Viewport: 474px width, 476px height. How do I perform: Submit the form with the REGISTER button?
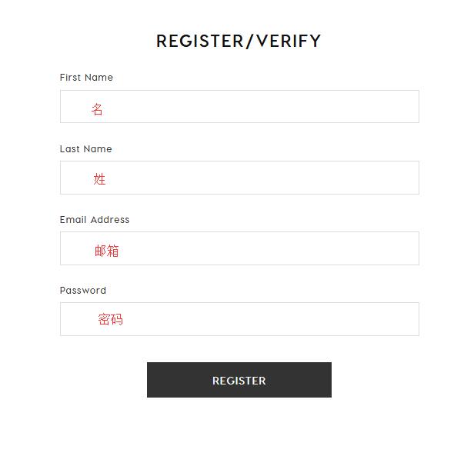[239, 380]
